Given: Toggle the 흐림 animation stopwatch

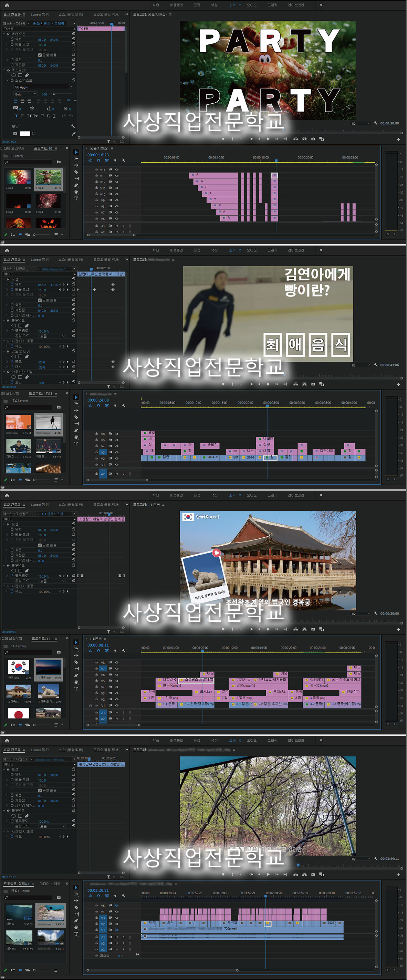Looking at the screenshot, I should point(12,382).
